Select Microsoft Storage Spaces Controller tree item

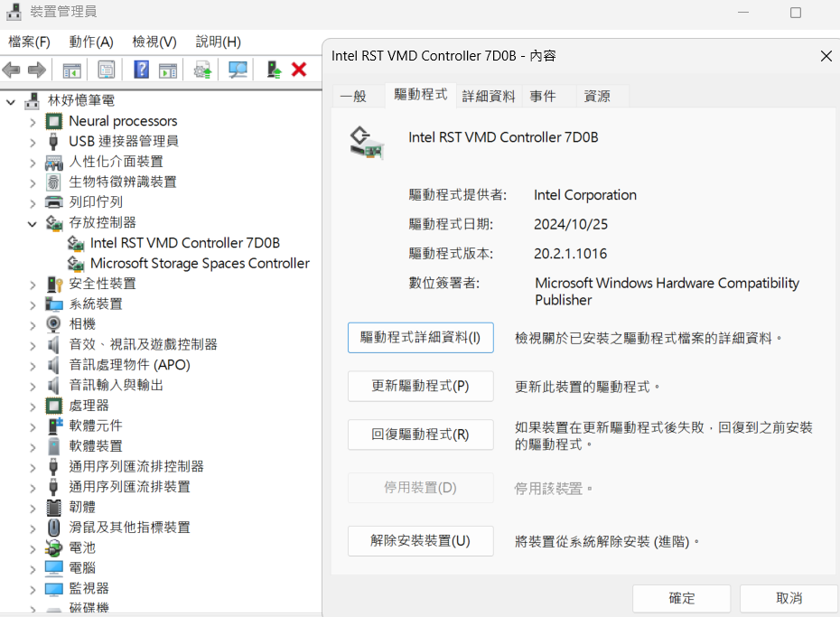click(200, 264)
